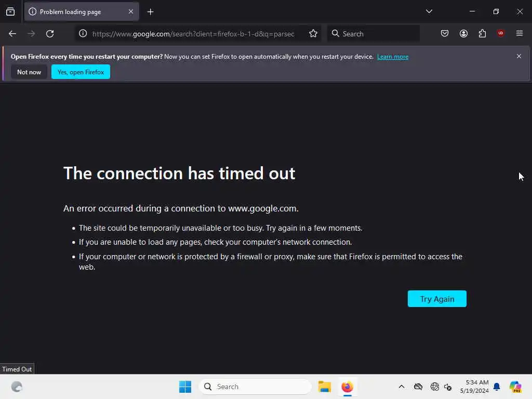
Task: Click the toolbar Search box
Action: [373, 34]
